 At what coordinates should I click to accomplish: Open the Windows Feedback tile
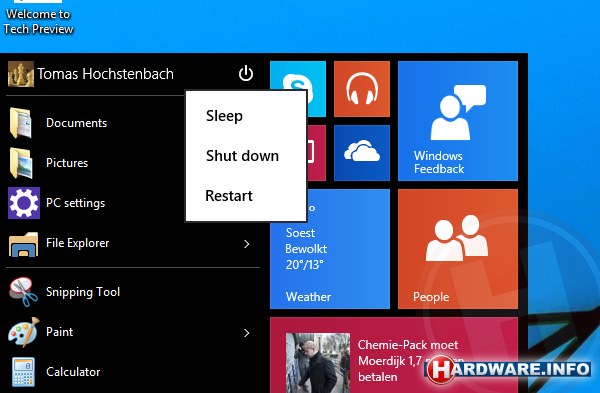[x=458, y=121]
